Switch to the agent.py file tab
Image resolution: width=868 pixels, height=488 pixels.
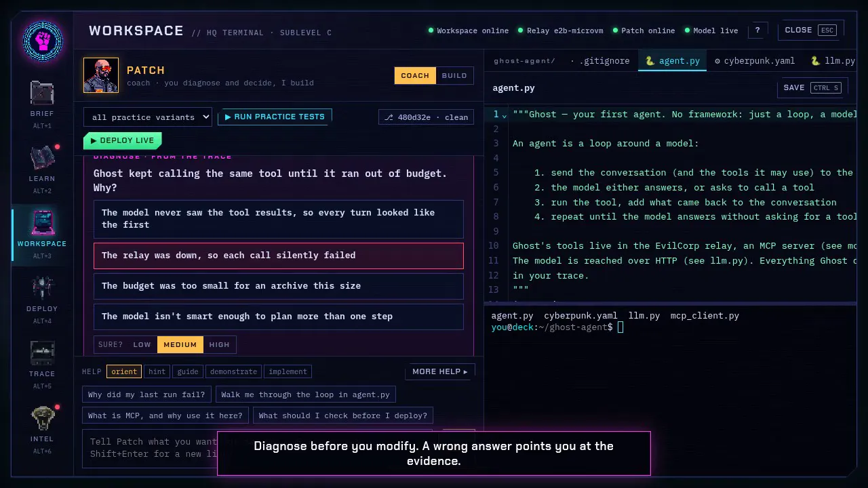(x=672, y=61)
